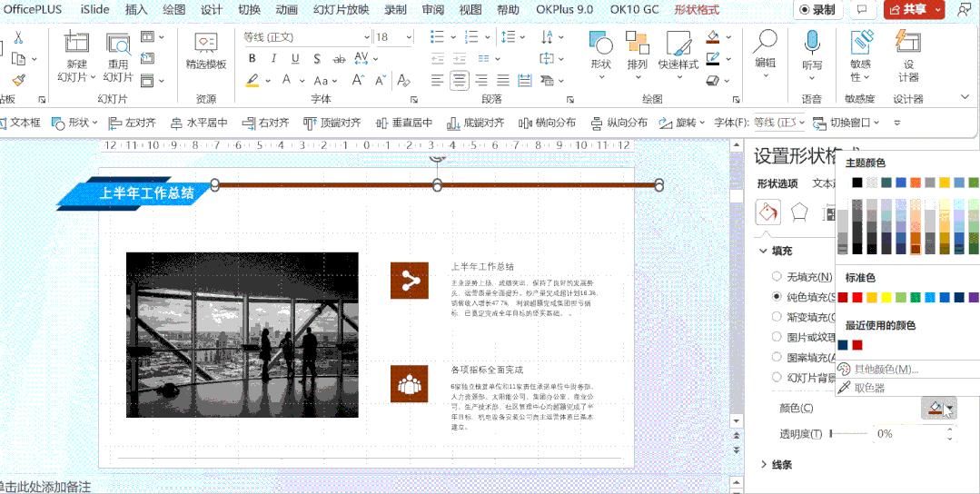Click Top Align (顶端对齐) in quick toolbar

[x=332, y=123]
